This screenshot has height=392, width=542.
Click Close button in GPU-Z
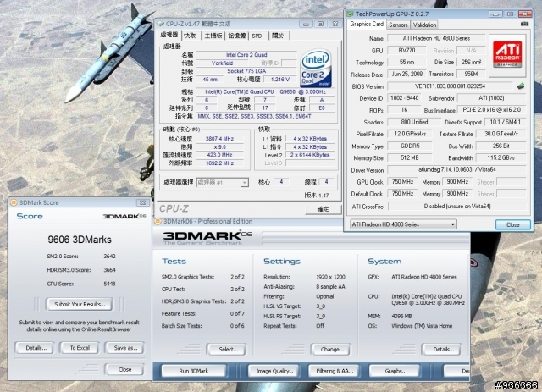pyautogui.click(x=513, y=224)
